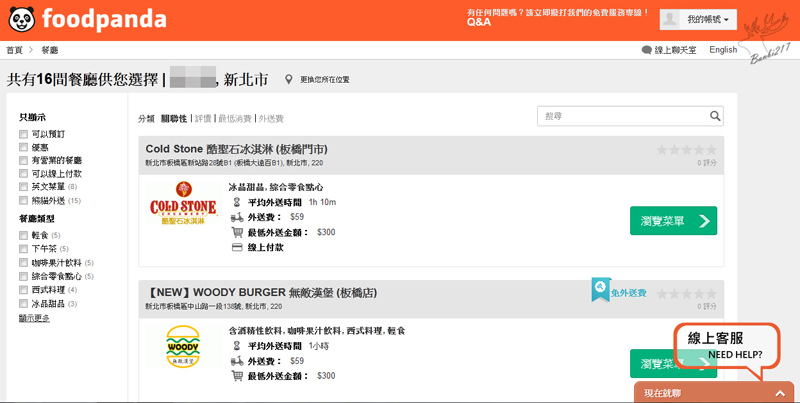Screen dimensions: 800x403
Task: Click the 免外送費 free delivery ribbon badge
Action: (601, 290)
